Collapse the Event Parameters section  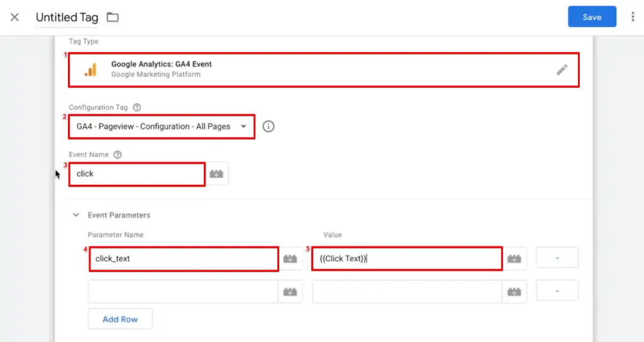pyautogui.click(x=76, y=215)
